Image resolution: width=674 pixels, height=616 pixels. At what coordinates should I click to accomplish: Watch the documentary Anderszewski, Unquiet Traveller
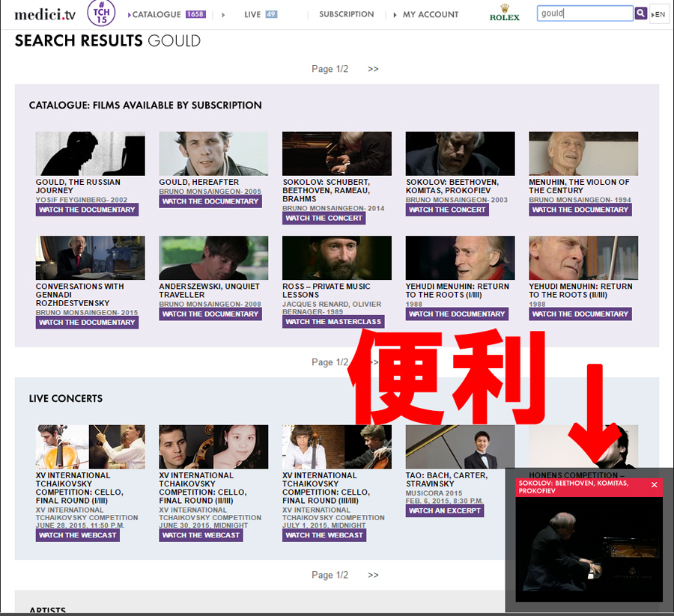210,314
